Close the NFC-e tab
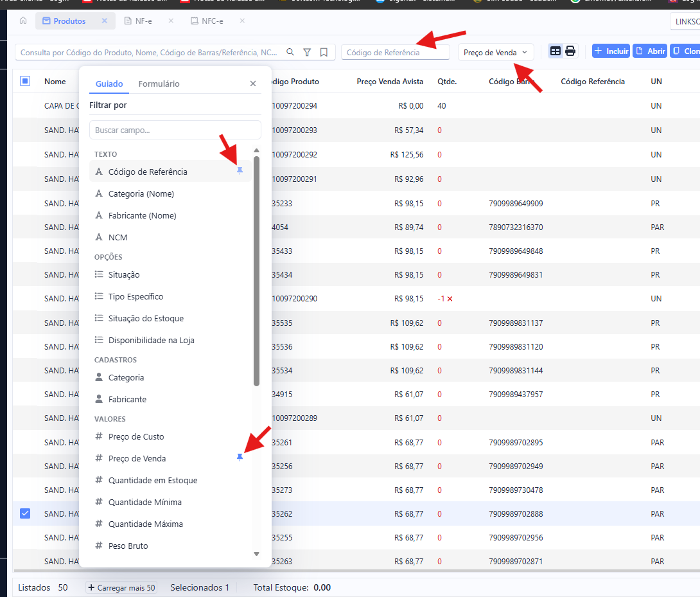 pos(242,21)
